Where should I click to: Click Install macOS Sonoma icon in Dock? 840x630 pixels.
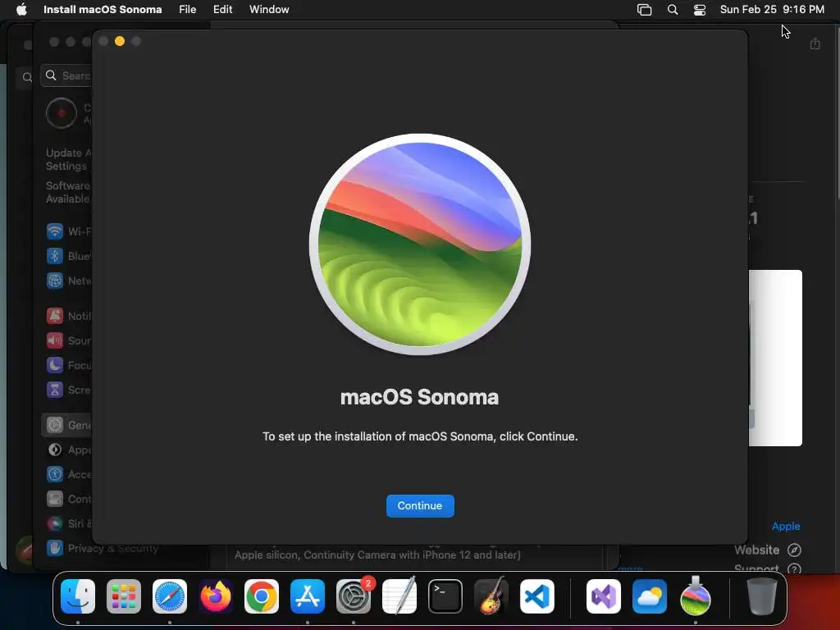point(696,596)
